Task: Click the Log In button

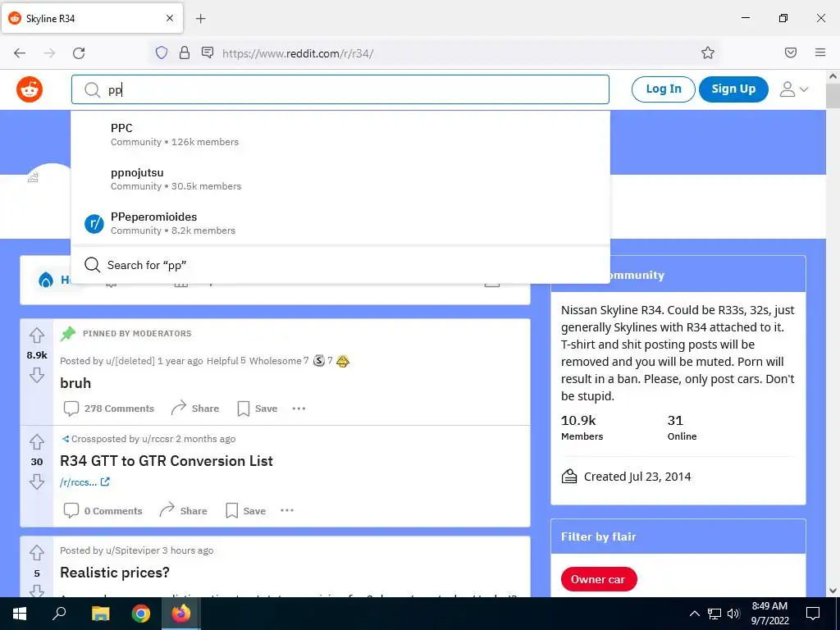Action: point(663,89)
